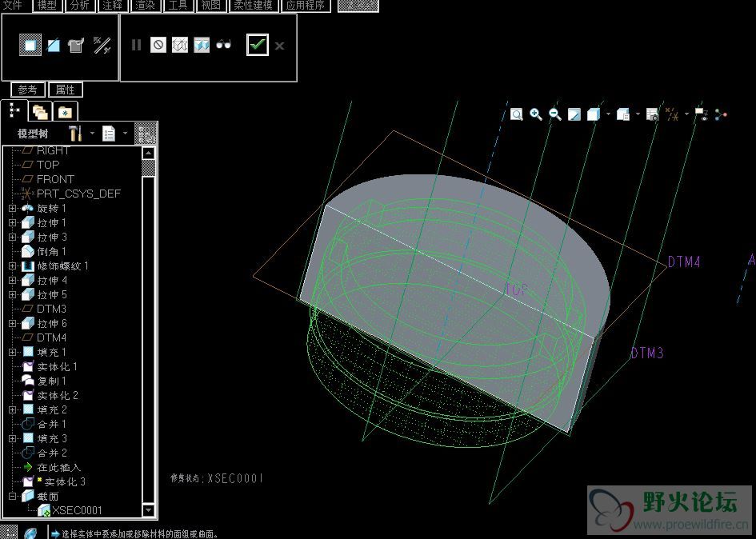Switch to the folder browser navigator tab
Screen dimensions: 756x539
[x=40, y=112]
